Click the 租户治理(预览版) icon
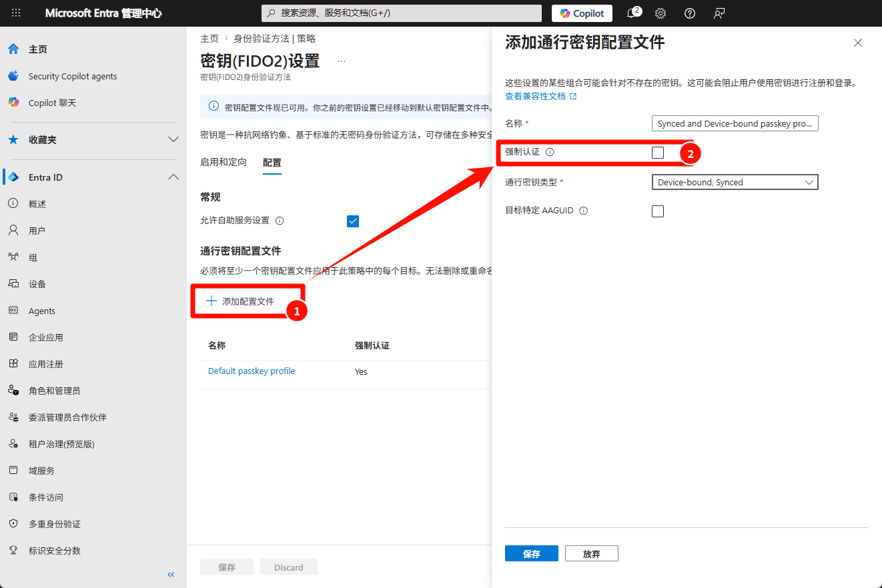This screenshot has height=588, width=882. (13, 444)
